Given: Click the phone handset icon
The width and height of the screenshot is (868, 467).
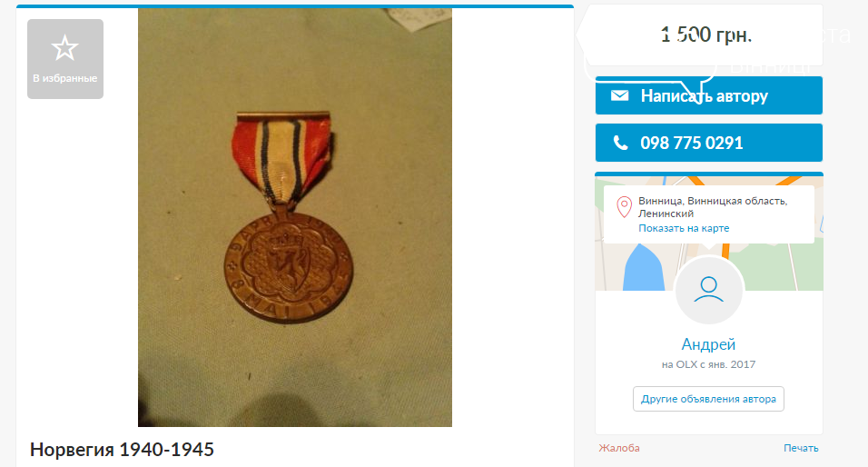Looking at the screenshot, I should pos(620,143).
